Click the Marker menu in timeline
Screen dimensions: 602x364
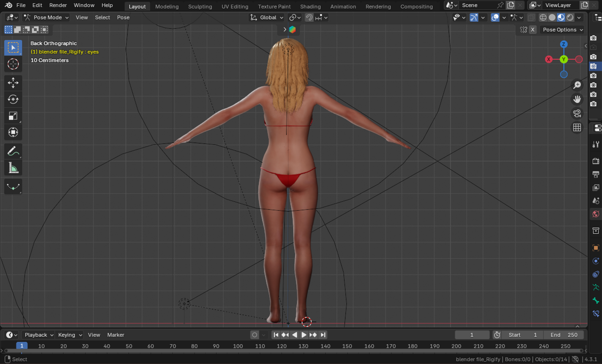point(116,335)
